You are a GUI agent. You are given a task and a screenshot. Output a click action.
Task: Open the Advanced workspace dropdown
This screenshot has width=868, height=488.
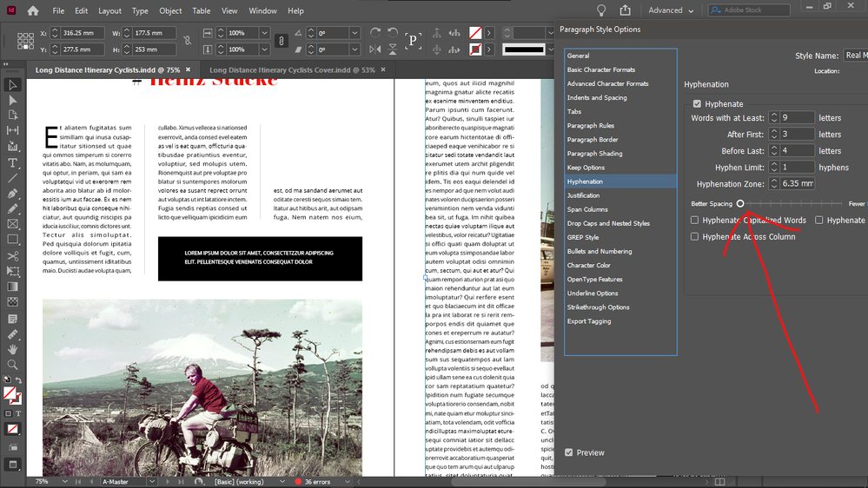point(671,10)
